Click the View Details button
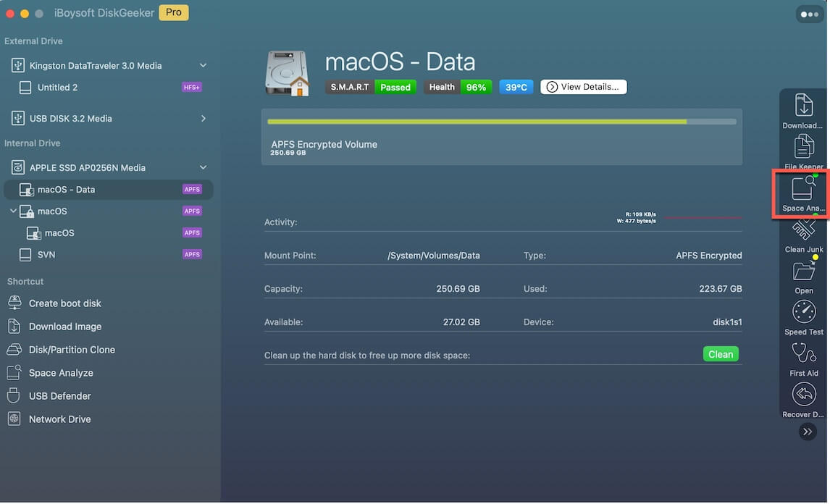The width and height of the screenshot is (830, 504). click(x=583, y=87)
